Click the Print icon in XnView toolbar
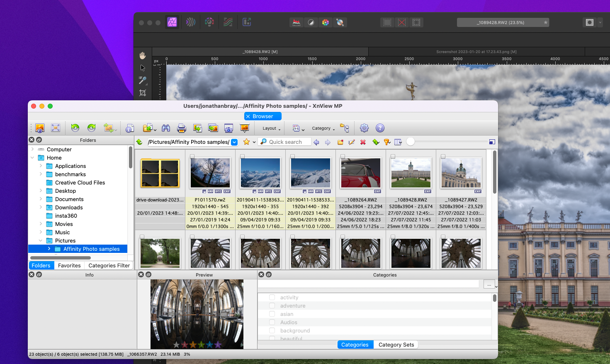The width and height of the screenshot is (610, 364). coord(182,128)
